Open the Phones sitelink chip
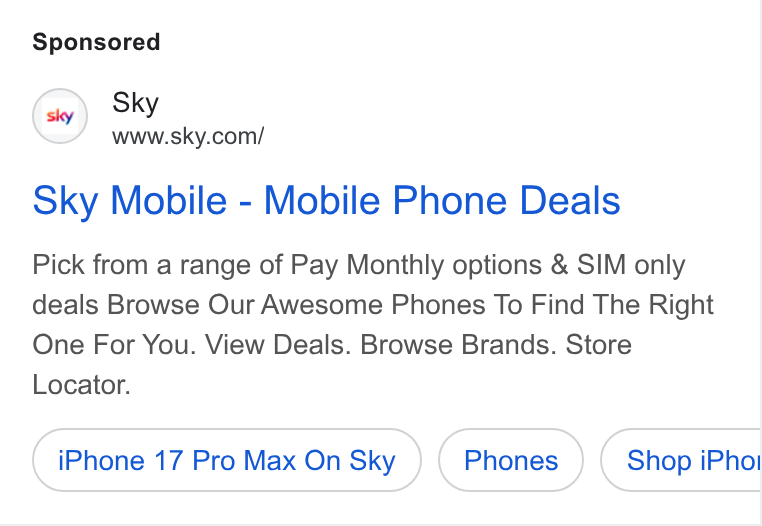 [x=511, y=460]
